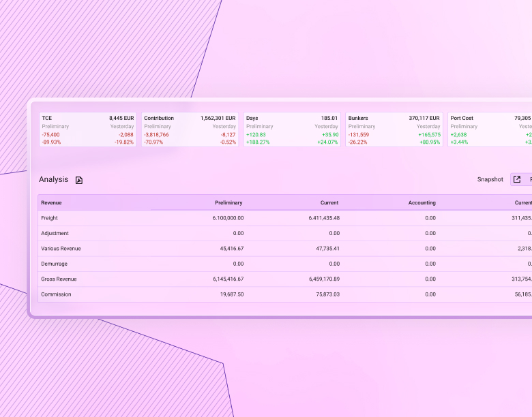Select the Freight row label

tap(49, 218)
